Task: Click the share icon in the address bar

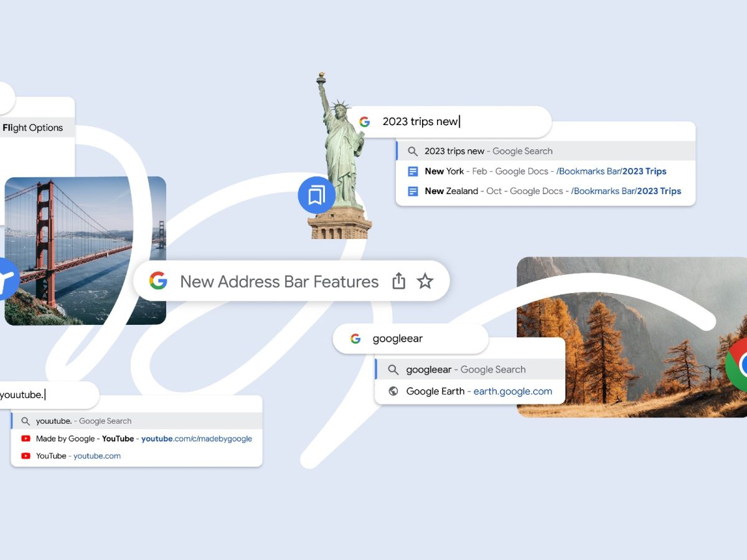Action: (x=399, y=281)
